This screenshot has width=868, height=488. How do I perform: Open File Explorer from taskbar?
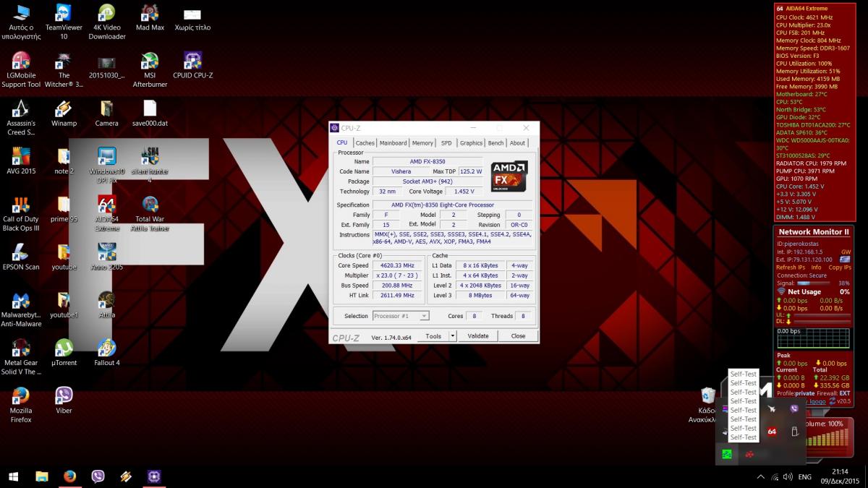41,476
